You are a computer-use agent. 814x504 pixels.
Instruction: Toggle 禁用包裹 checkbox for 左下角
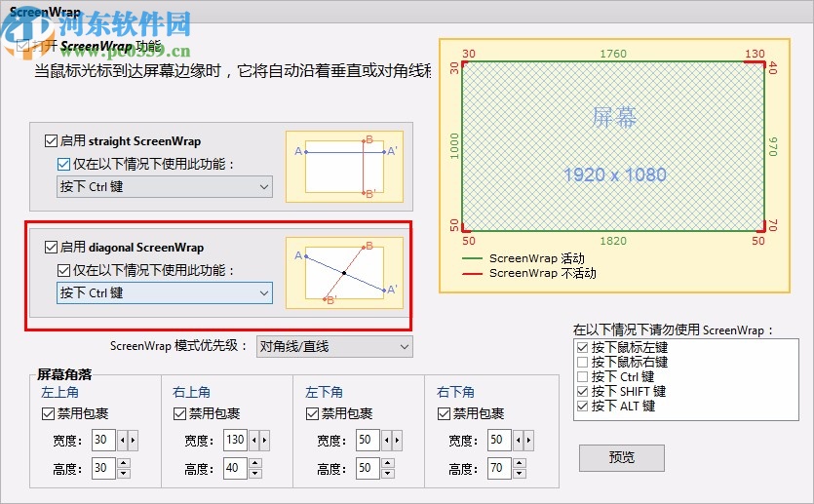pos(312,413)
